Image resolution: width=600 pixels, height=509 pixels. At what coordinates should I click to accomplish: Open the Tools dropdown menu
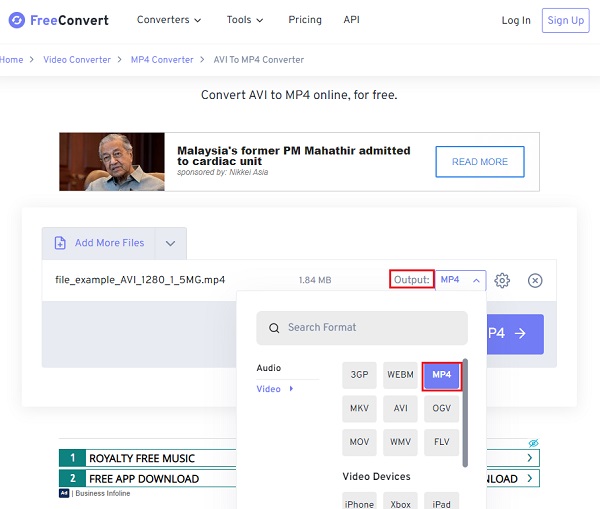click(x=245, y=20)
